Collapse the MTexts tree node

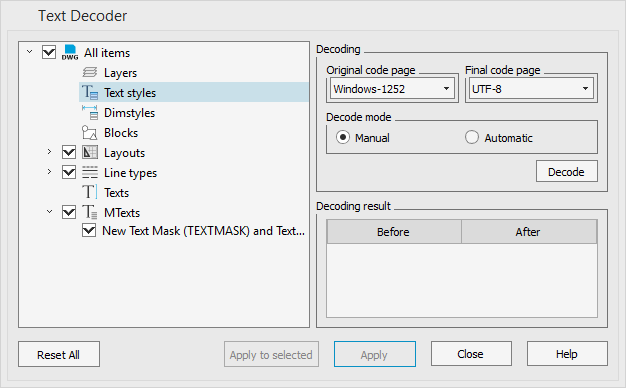50,212
